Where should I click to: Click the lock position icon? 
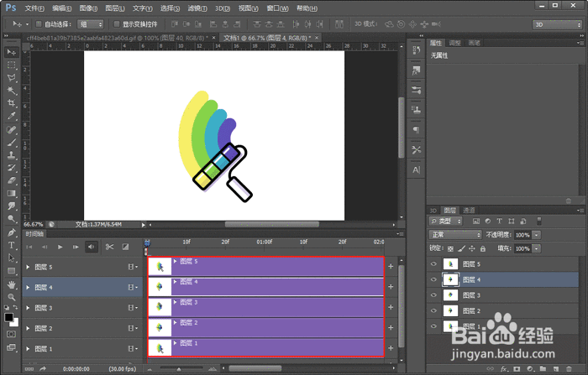coord(472,249)
